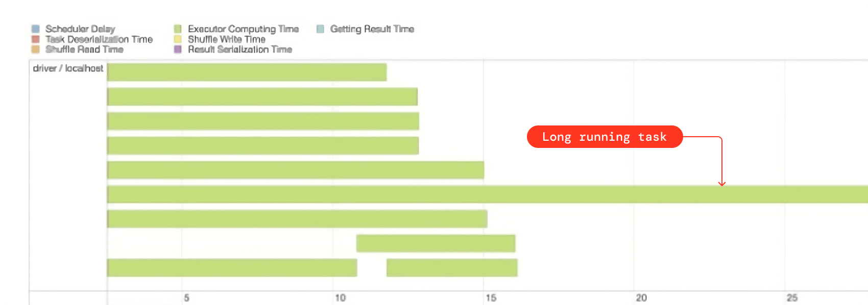
Task: Click the green Executor Computing Time swatch
Action: tap(178, 29)
